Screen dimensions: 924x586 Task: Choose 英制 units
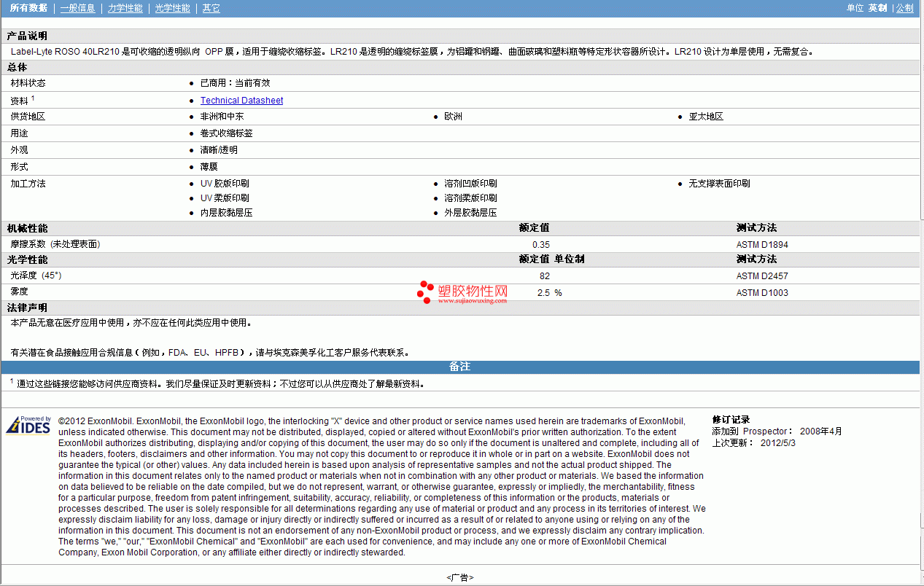point(877,8)
